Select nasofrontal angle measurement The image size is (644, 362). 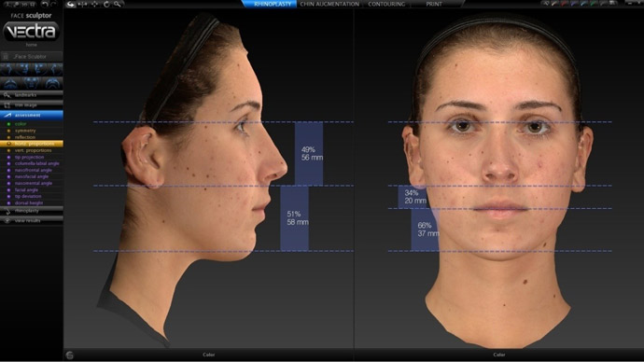coord(33,170)
